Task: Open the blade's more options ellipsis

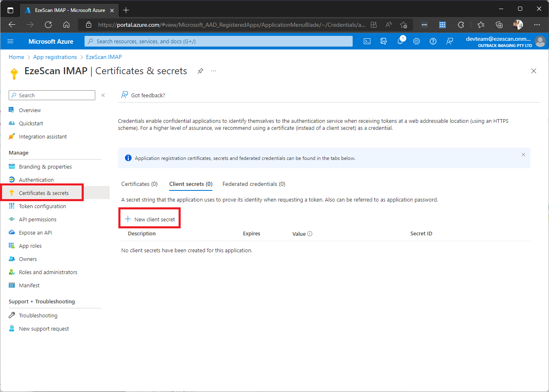Action: [x=214, y=71]
